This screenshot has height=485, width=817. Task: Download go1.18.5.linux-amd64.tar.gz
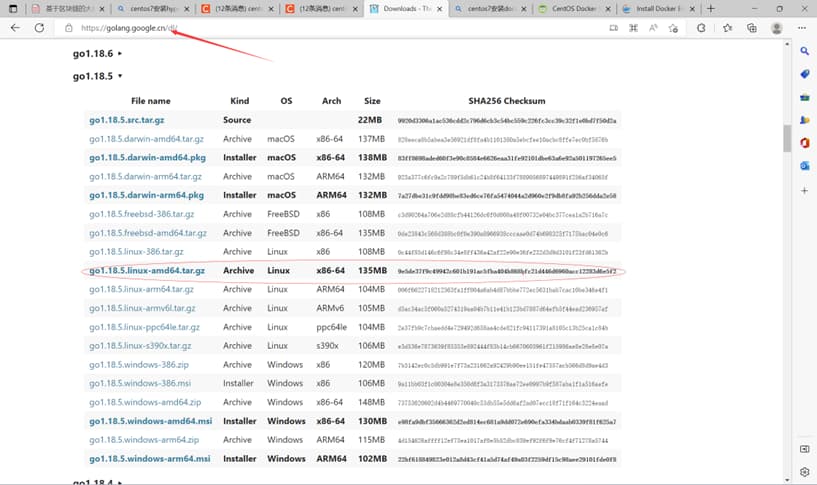coord(147,270)
